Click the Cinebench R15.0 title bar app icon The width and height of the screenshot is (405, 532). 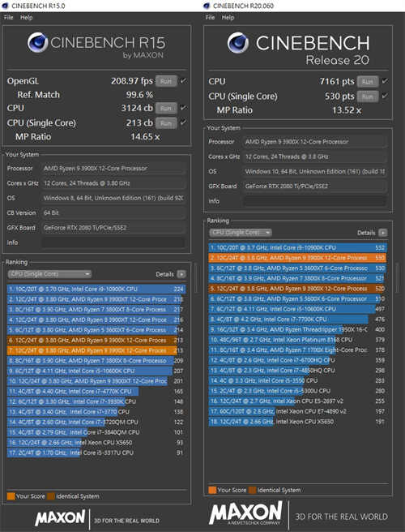click(x=5, y=6)
